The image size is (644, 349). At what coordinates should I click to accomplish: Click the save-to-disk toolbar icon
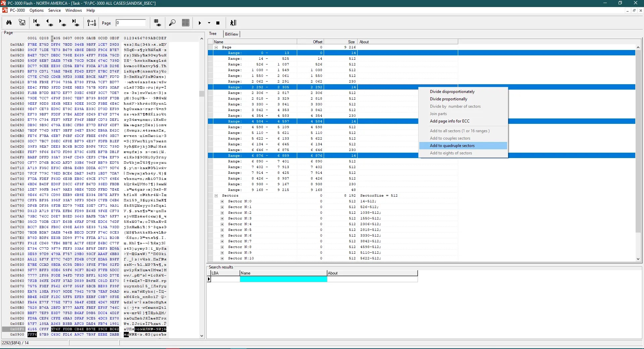click(x=22, y=23)
